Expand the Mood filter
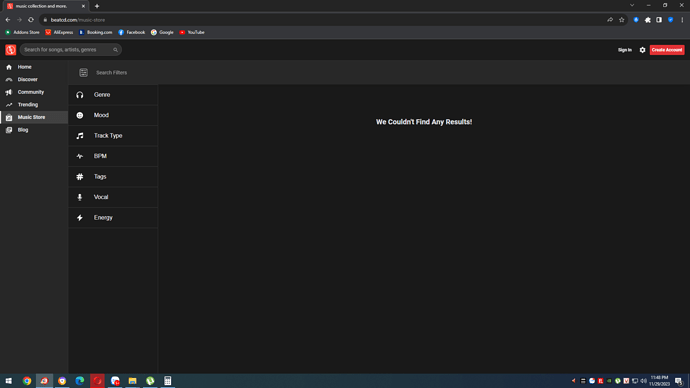This screenshot has width=690, height=388. 113,115
